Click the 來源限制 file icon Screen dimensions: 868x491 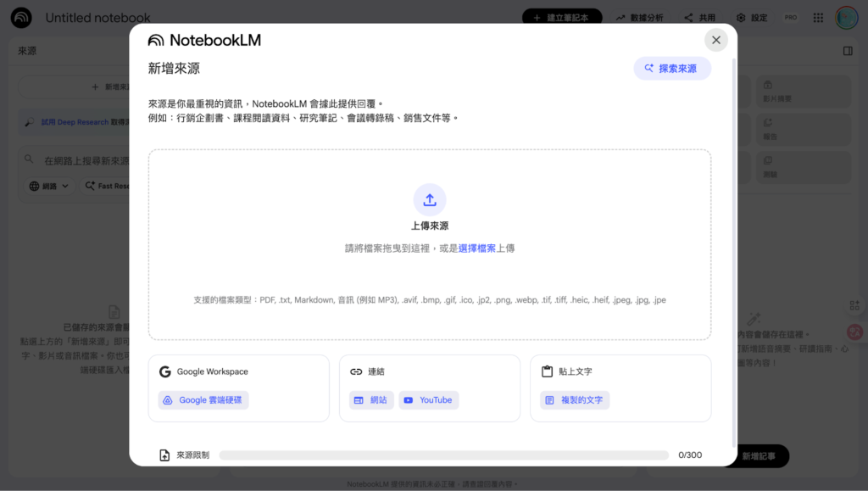click(x=165, y=455)
